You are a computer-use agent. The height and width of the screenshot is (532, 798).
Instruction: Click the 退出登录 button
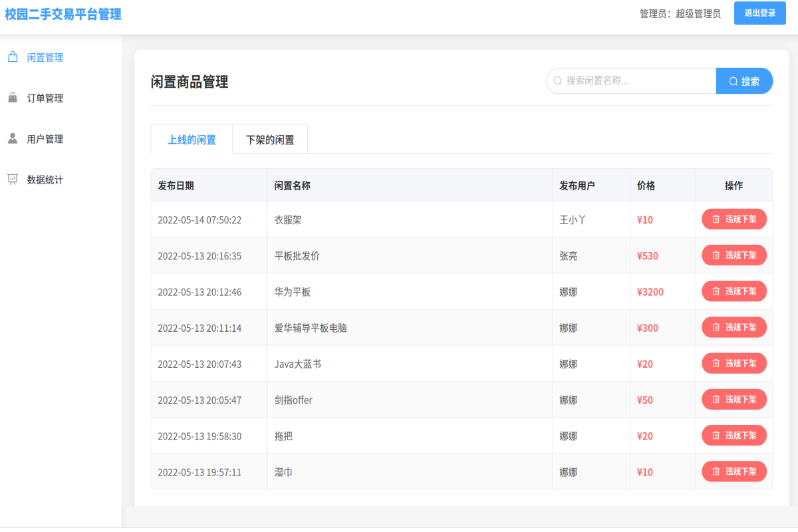tap(759, 13)
